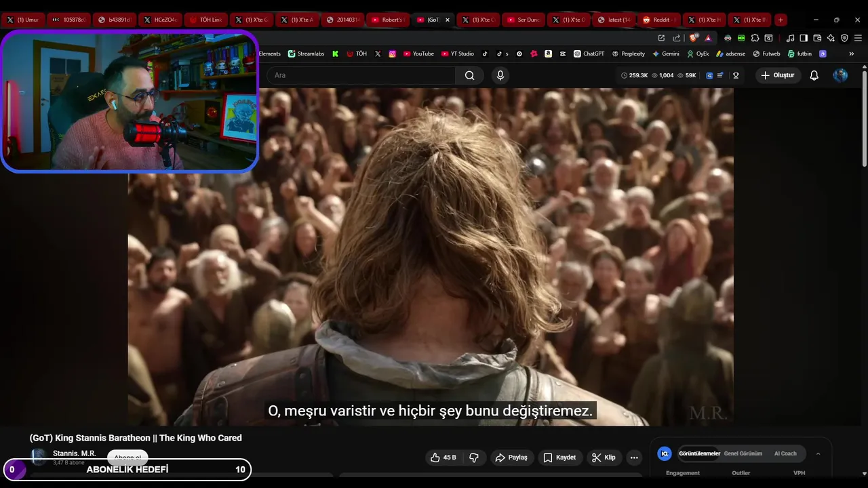Open the YouTube account avatar menu
Viewport: 868px width, 488px height.
tap(840, 75)
